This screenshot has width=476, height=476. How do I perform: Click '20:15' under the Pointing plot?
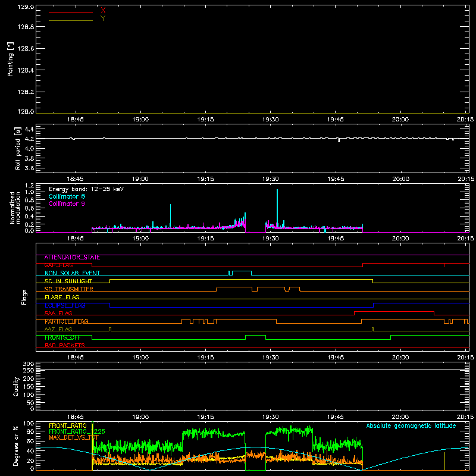tap(465, 120)
